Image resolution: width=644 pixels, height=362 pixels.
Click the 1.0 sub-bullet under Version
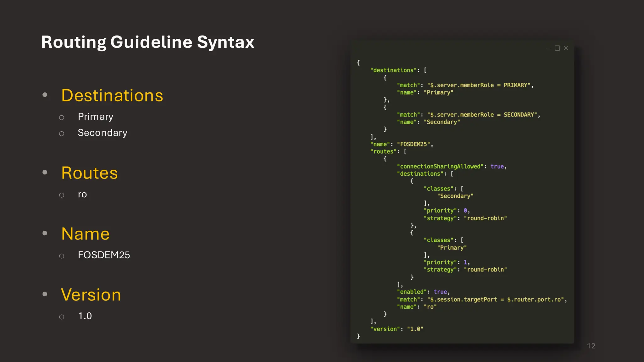tap(85, 316)
